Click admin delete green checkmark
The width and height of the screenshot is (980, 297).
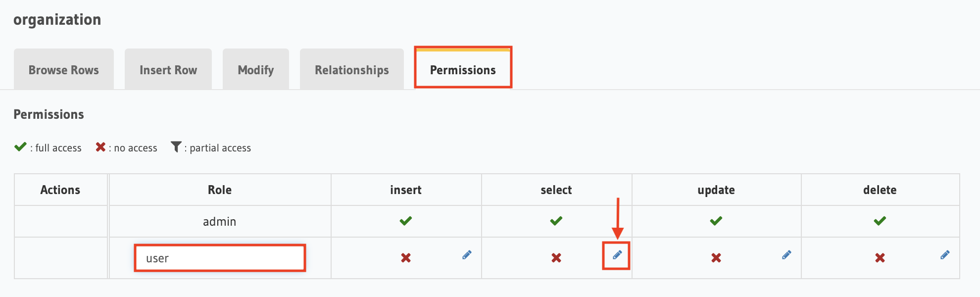point(880,221)
